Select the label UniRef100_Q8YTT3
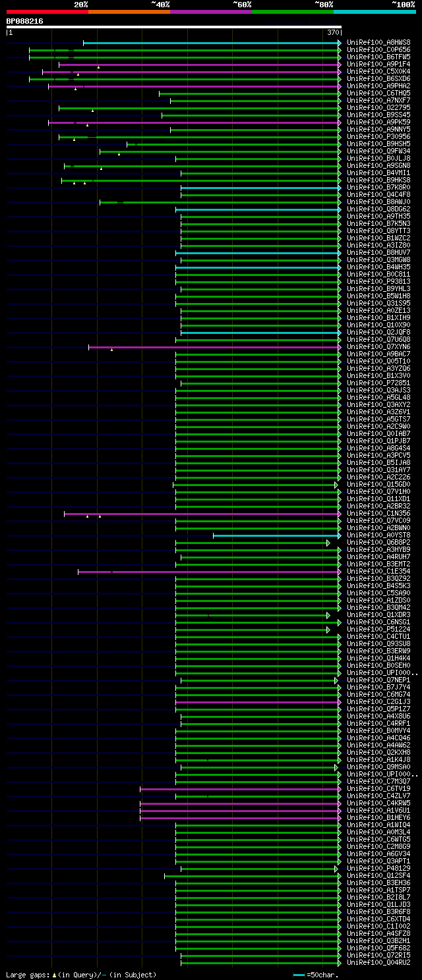422x980 pixels. click(x=378, y=231)
